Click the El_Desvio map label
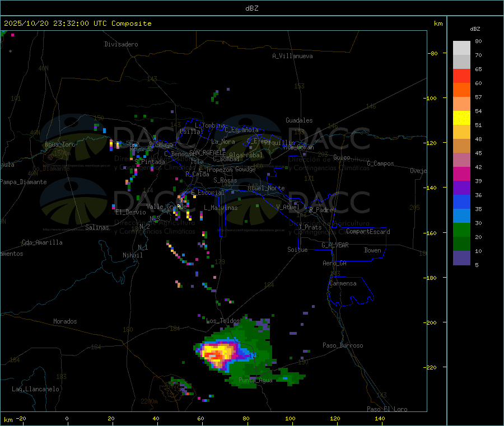The height and width of the screenshot is (426, 504). click(130, 212)
